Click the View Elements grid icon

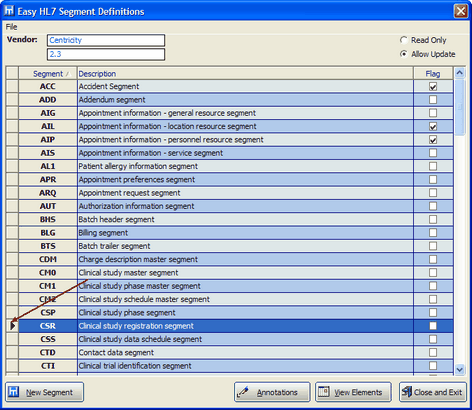tap(324, 392)
